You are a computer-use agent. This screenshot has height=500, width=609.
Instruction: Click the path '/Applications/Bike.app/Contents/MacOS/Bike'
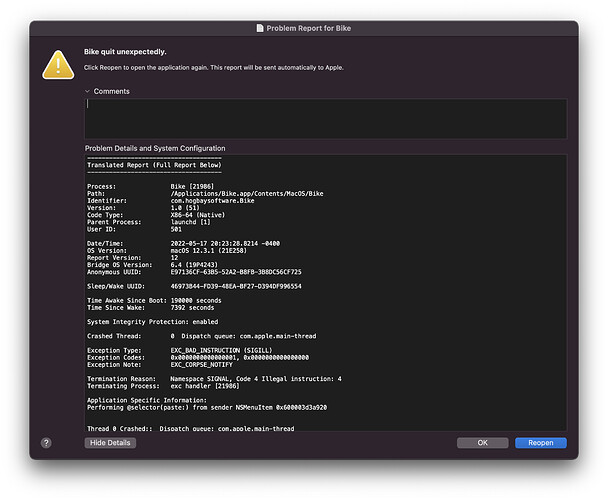click(x=247, y=193)
